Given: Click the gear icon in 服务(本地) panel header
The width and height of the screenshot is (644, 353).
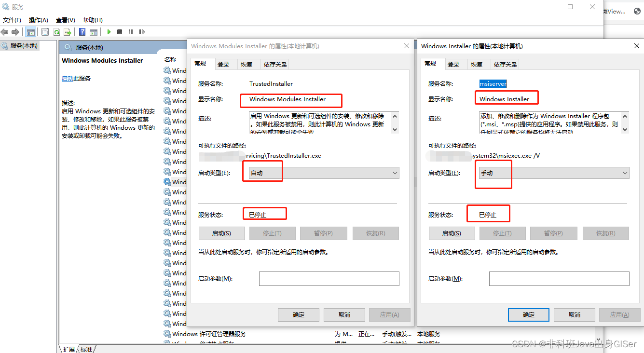Looking at the screenshot, I should (68, 47).
